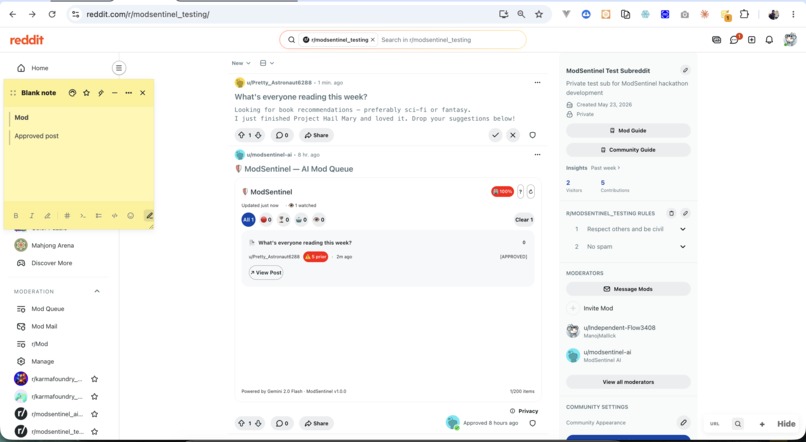Open the Reddit chat icon with notification badge

tap(735, 40)
